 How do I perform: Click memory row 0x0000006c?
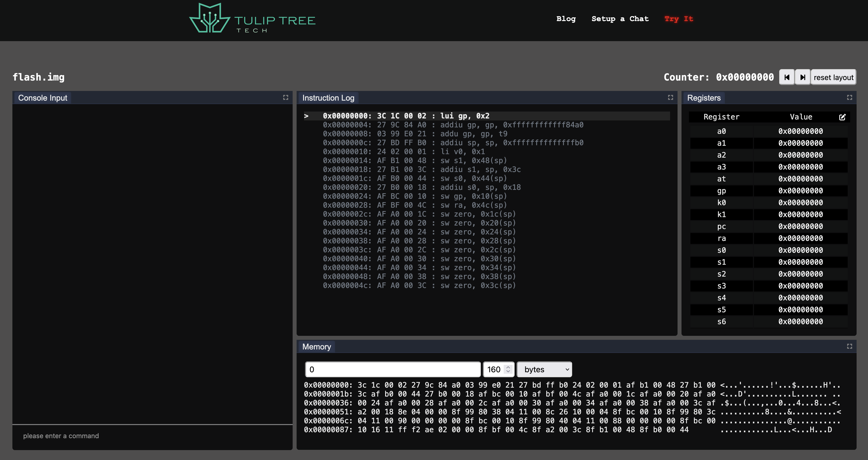[572, 421]
